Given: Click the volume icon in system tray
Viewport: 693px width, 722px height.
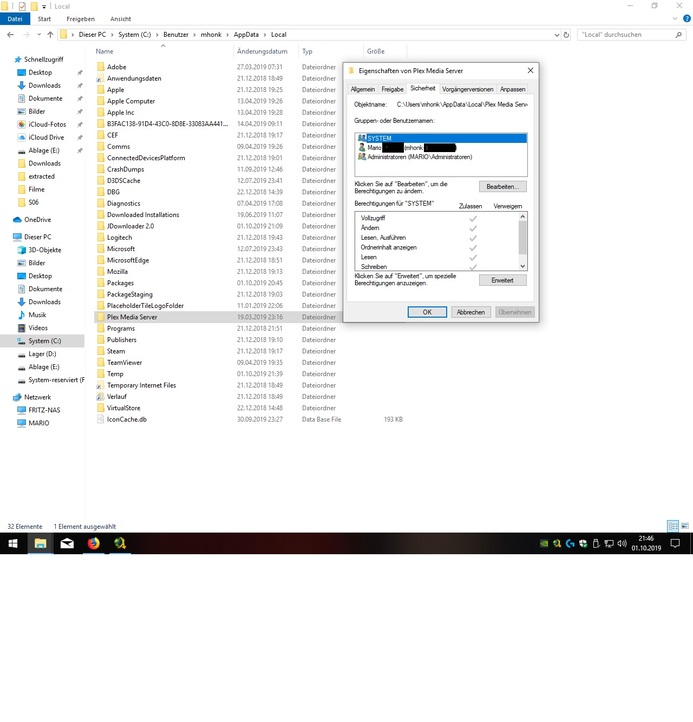Looking at the screenshot, I should pyautogui.click(x=622, y=543).
